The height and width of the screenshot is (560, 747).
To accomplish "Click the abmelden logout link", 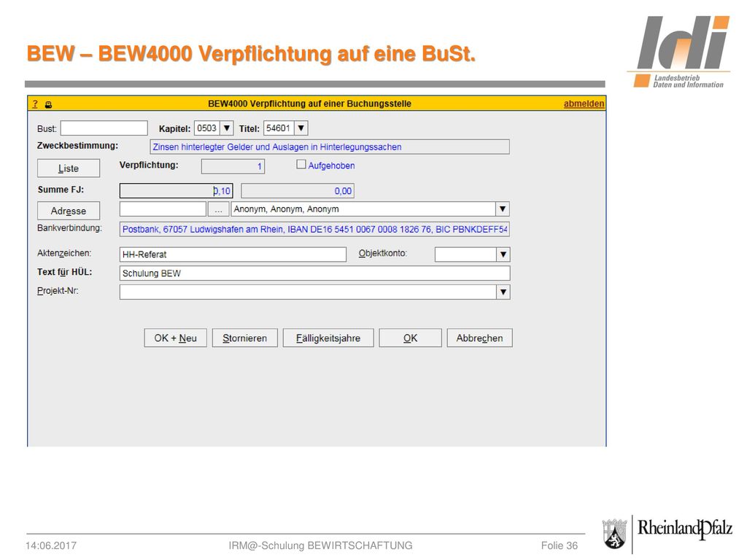I will click(584, 104).
